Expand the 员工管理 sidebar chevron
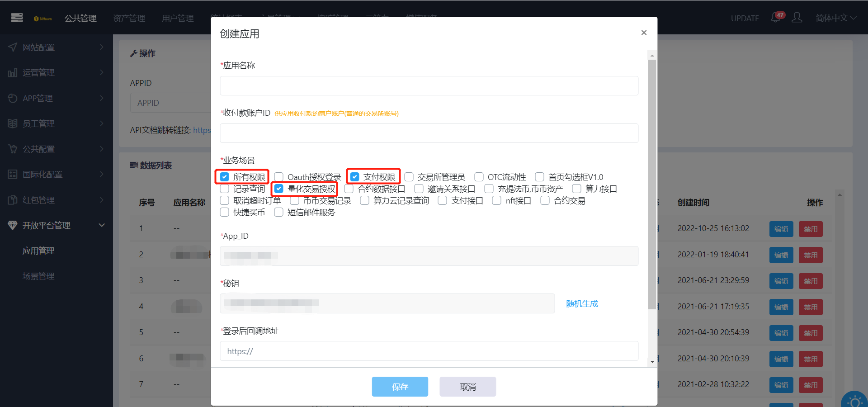This screenshot has height=407, width=868. click(x=101, y=123)
